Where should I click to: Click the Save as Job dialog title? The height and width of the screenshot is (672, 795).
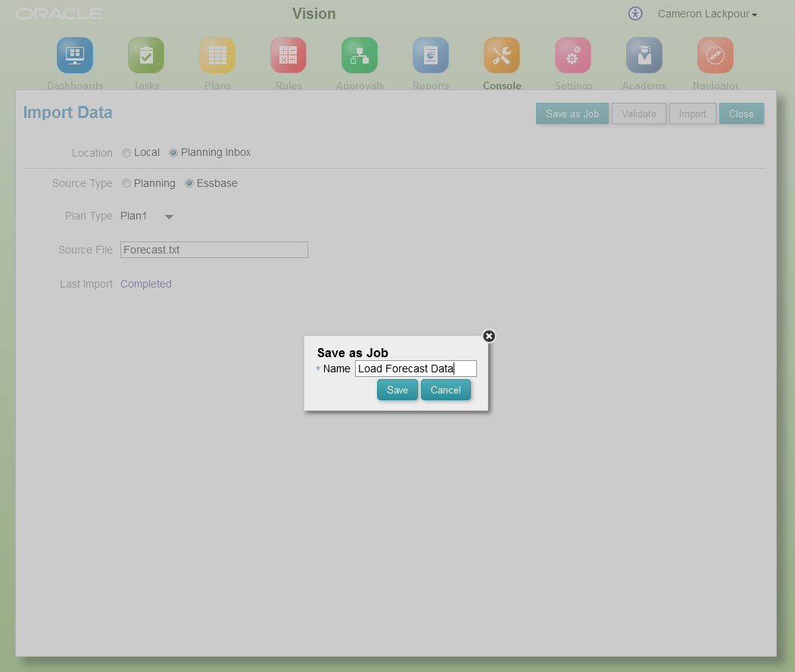click(353, 353)
